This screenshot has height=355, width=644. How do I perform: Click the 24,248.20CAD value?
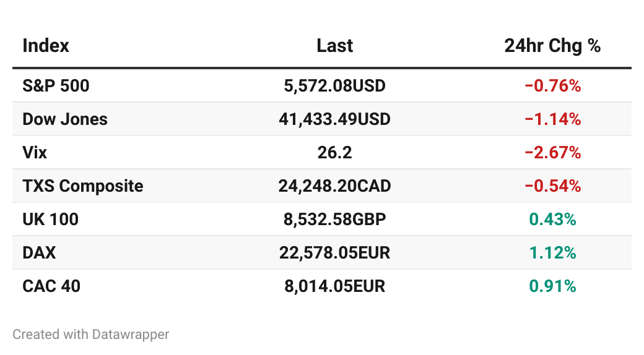(335, 186)
